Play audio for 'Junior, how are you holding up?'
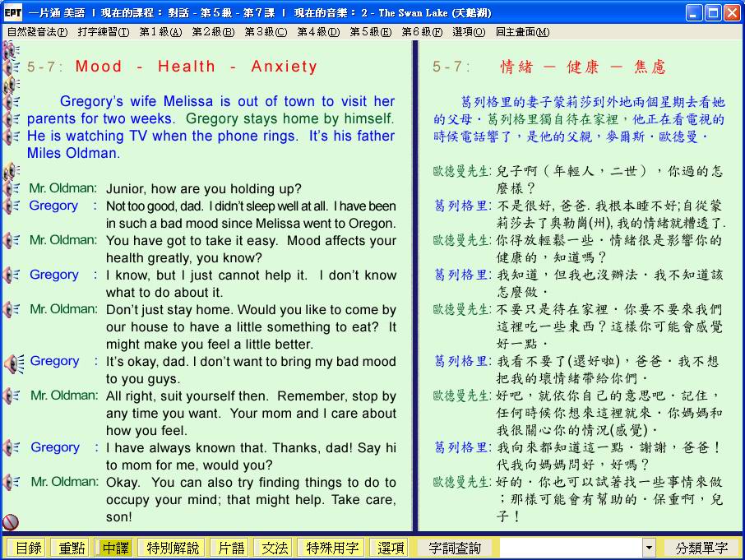Image resolution: width=745 pixels, height=560 pixels. coord(12,188)
